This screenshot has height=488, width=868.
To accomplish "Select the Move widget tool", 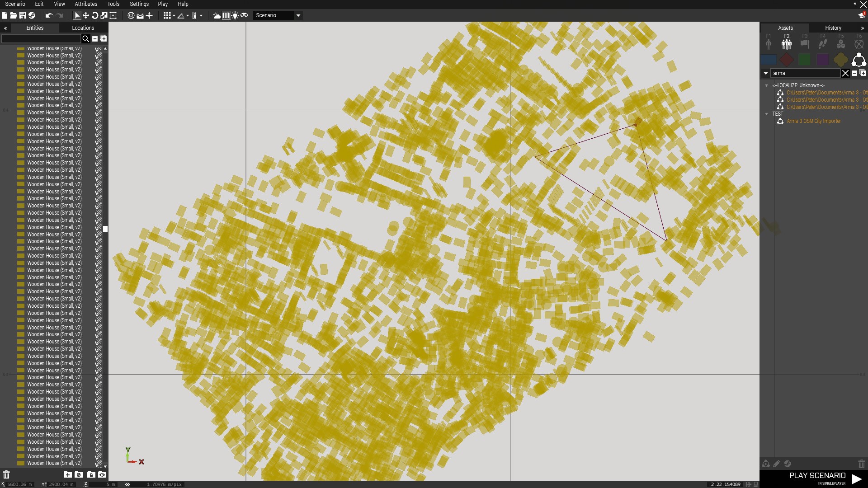I will coord(86,15).
